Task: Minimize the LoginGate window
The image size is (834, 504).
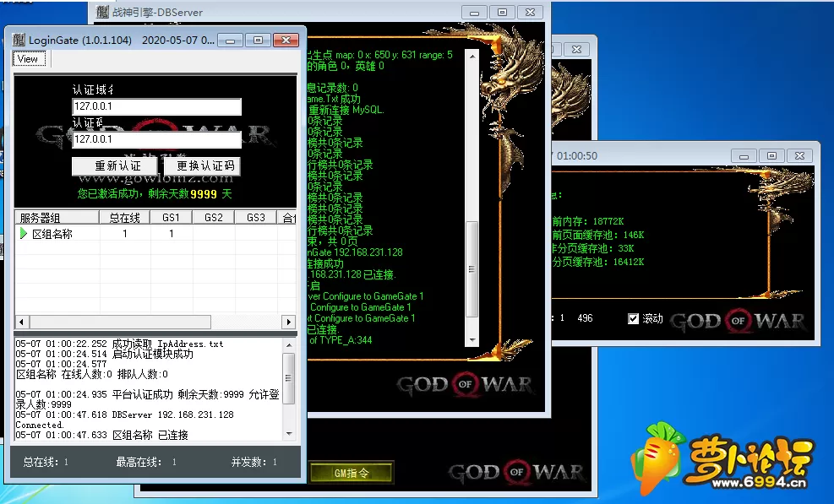Action: (231, 41)
